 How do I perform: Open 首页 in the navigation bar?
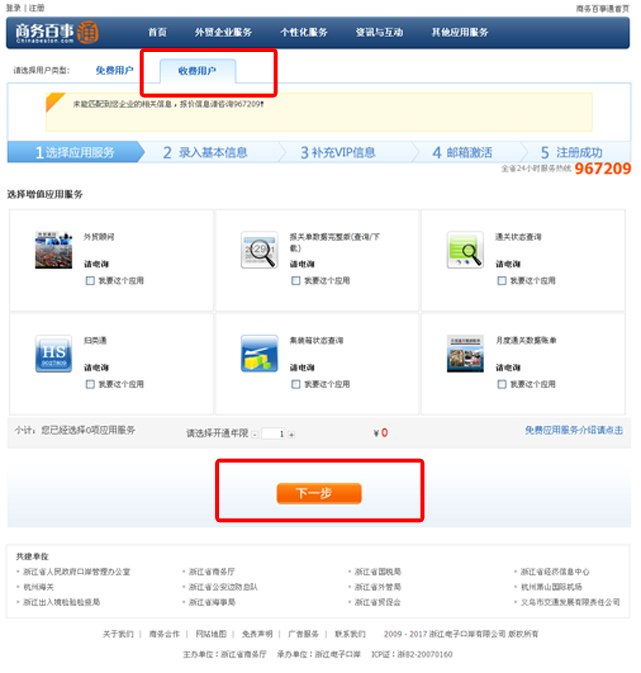157,32
